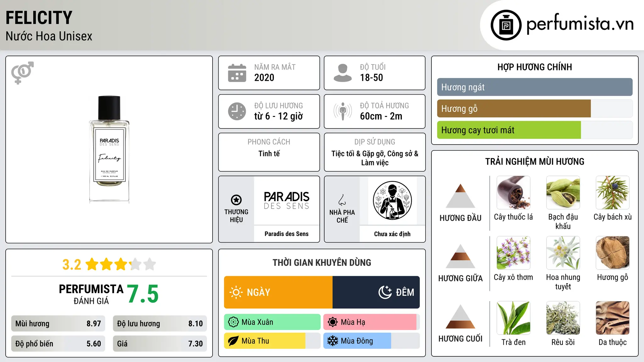Click the pyramid icon for HƯƠNG GIỮA
This screenshot has width=644, height=362.
[460, 256]
